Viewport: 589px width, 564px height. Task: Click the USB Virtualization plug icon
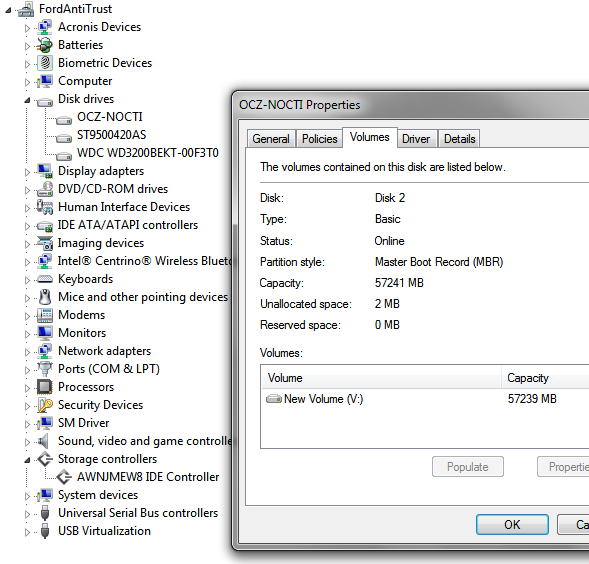coord(45,531)
